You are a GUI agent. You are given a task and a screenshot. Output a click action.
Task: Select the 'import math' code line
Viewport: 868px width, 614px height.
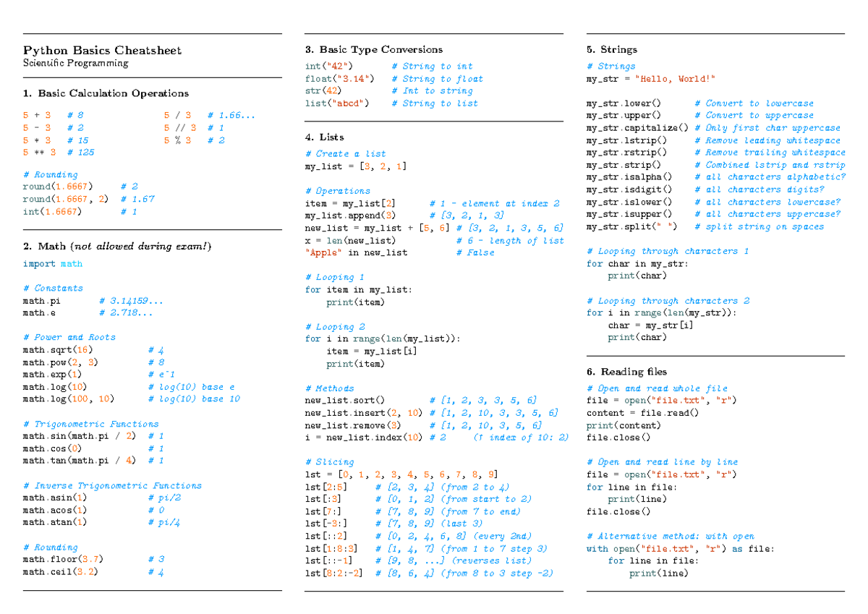(52, 264)
